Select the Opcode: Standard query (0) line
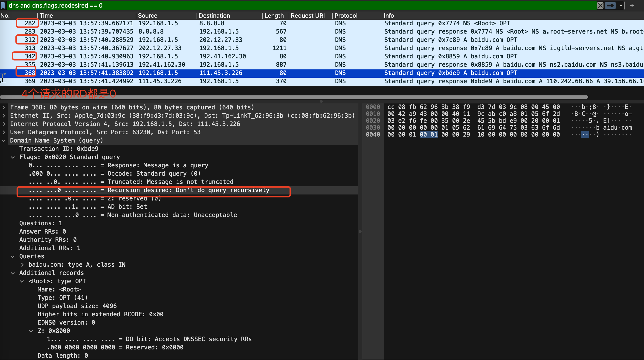Image resolution: width=644 pixels, height=360 pixels. (114, 174)
